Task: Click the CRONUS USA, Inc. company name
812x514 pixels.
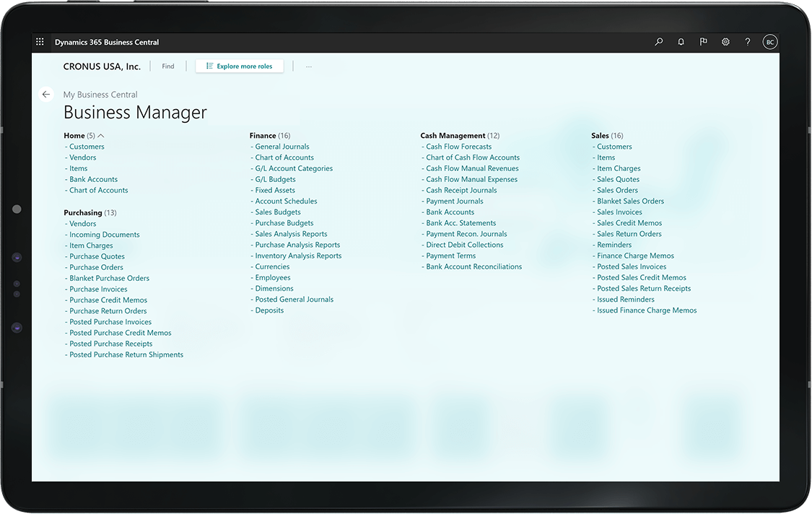Action: [x=102, y=66]
